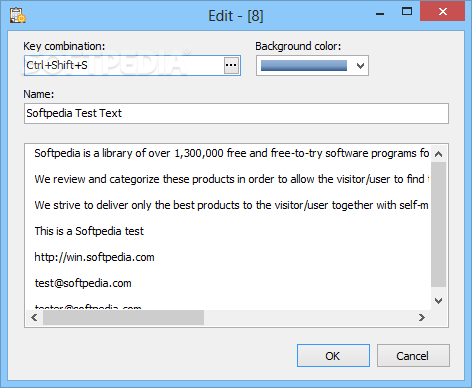Click the clipboard app icon in title bar
The width and height of the screenshot is (472, 388).
18,16
